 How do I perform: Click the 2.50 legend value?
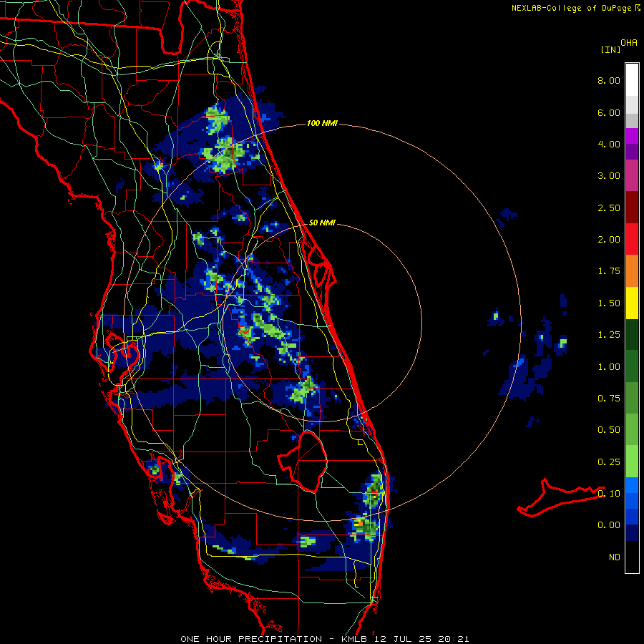tap(609, 208)
